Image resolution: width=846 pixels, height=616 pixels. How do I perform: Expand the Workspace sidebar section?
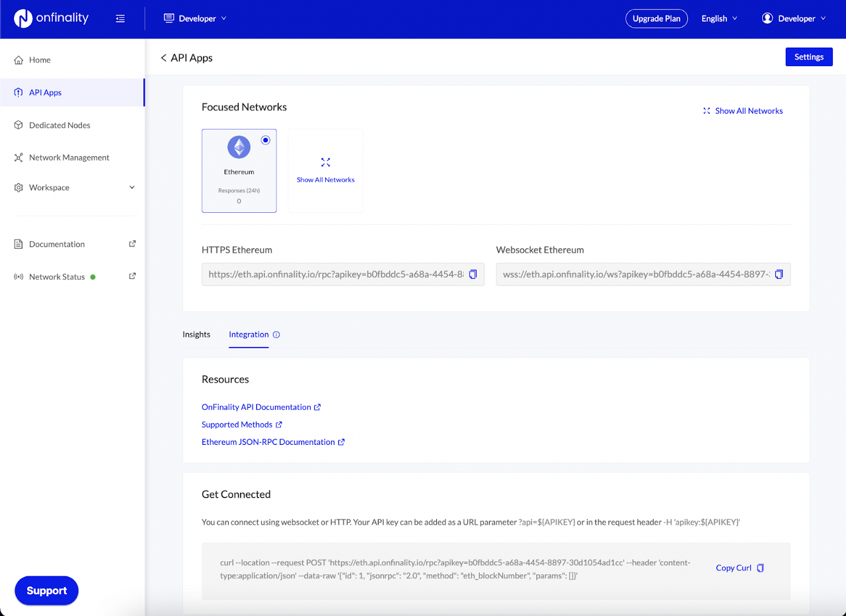(132, 188)
